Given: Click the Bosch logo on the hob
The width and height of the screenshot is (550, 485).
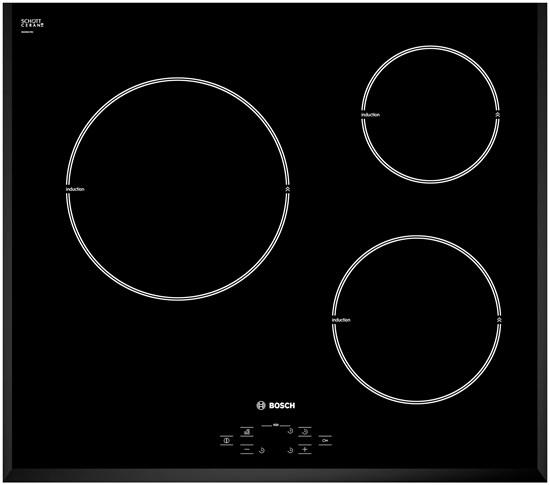Looking at the screenshot, I should 276,405.
